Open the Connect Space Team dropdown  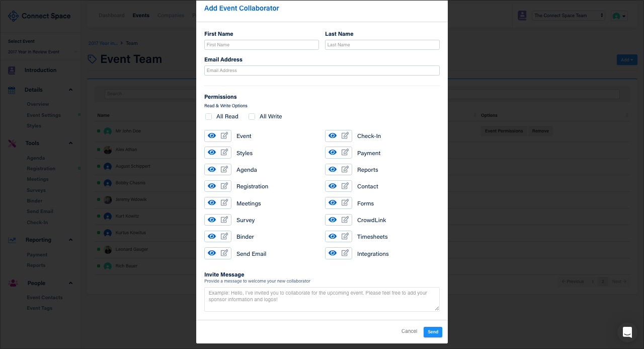click(569, 16)
